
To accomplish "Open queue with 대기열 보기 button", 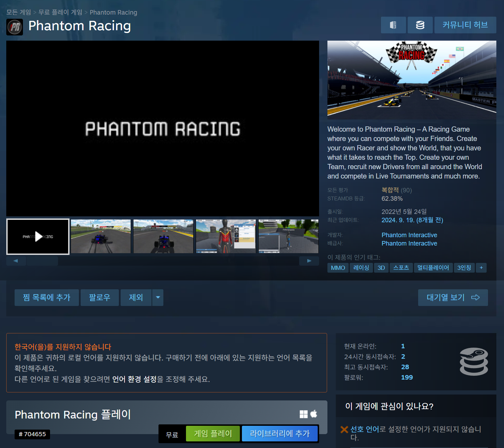I will click(453, 298).
